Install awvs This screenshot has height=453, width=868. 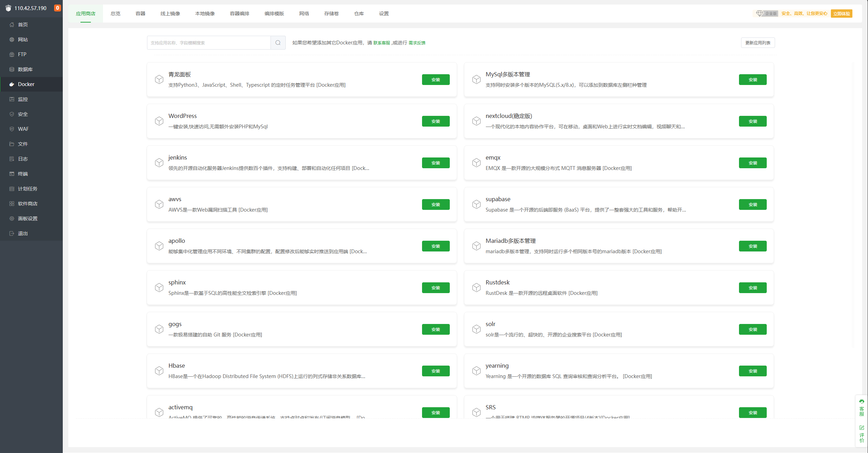pos(436,204)
